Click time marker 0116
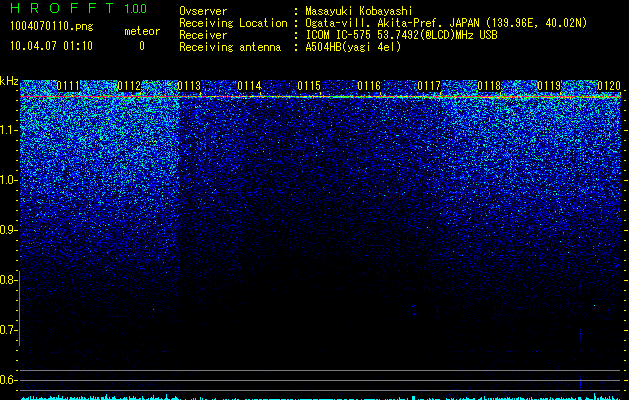629x400 pixels. coord(369,86)
